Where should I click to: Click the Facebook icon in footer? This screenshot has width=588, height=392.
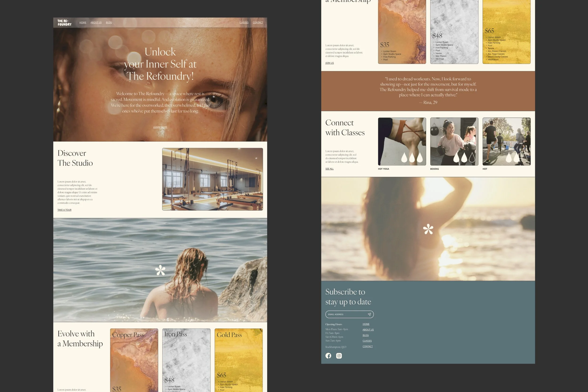328,356
